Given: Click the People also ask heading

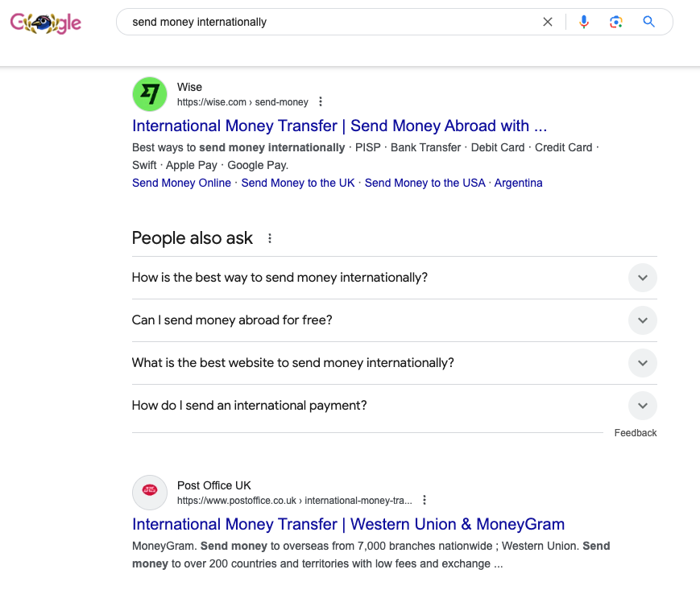Looking at the screenshot, I should (192, 238).
